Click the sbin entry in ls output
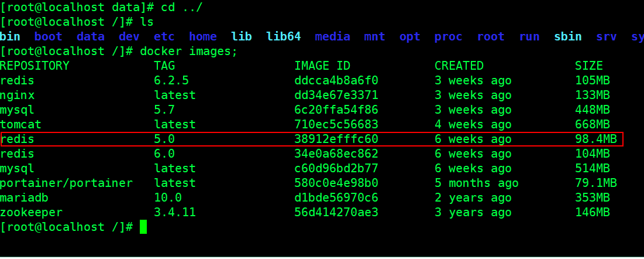This screenshot has height=259, width=644. (568, 37)
